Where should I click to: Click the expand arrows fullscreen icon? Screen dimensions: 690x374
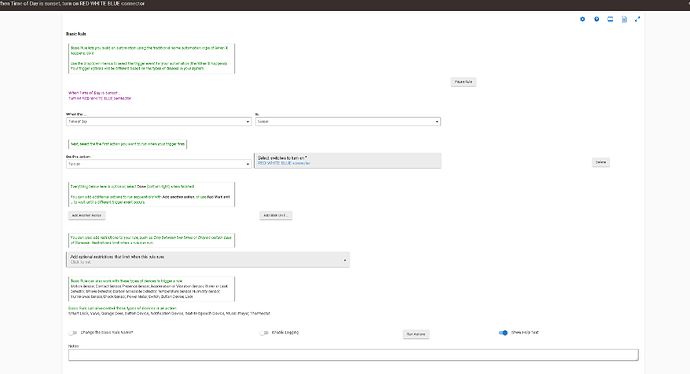[x=637, y=19]
